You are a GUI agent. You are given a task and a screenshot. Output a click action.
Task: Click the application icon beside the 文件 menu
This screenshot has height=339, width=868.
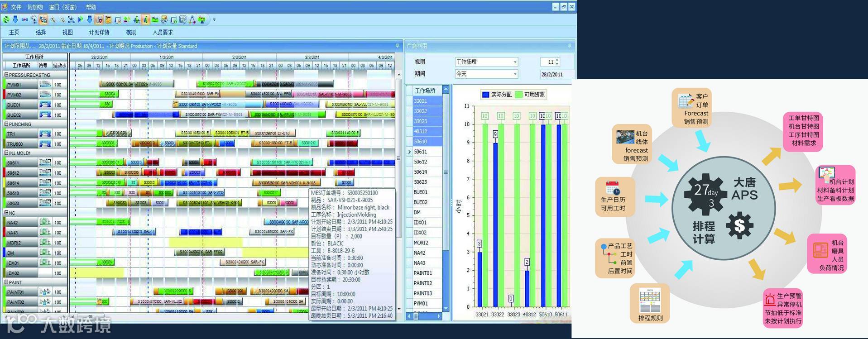(5, 7)
